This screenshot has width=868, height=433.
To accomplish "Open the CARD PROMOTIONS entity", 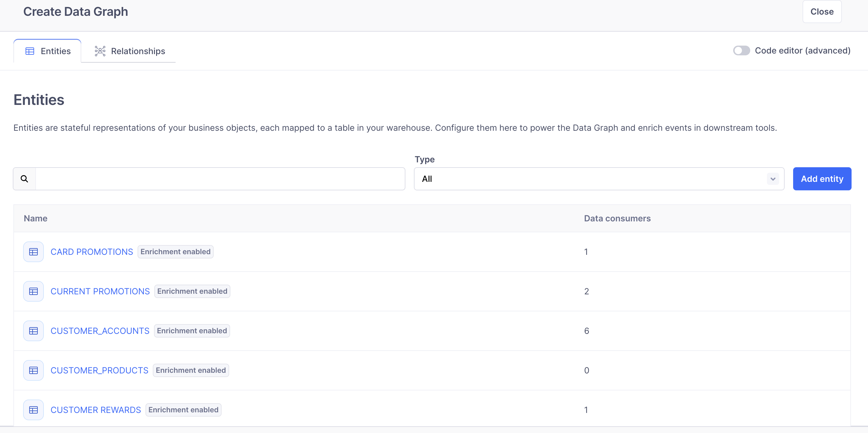I will pyautogui.click(x=91, y=251).
